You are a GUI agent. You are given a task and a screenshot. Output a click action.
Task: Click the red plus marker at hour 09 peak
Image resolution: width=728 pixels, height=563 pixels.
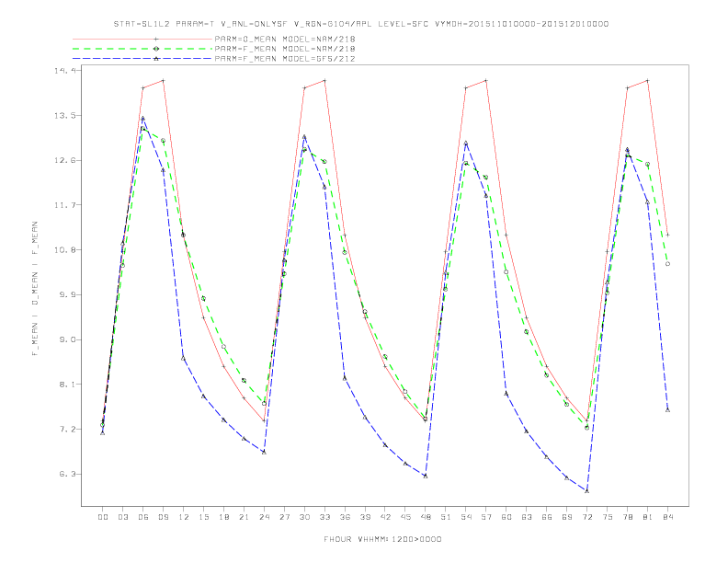[163, 80]
